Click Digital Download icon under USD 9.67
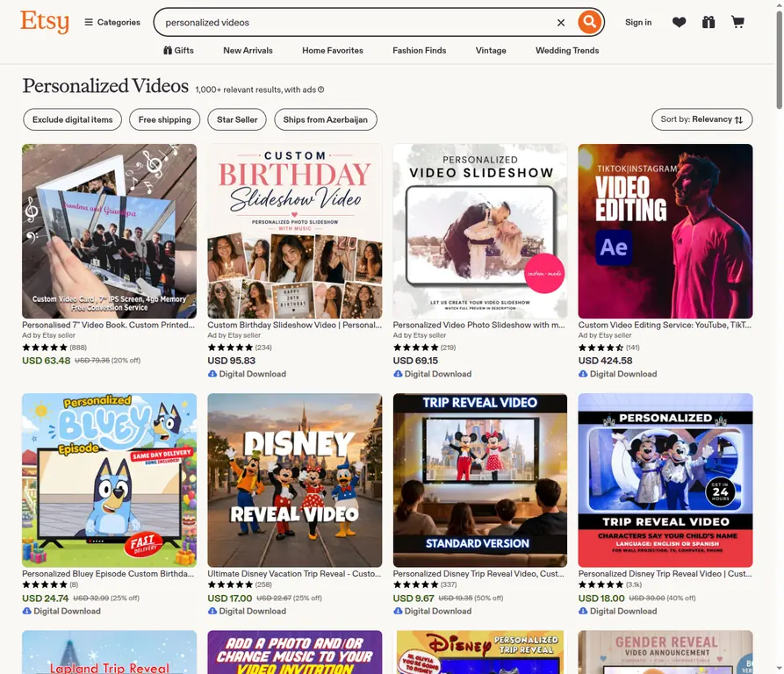784x674 pixels. [398, 611]
